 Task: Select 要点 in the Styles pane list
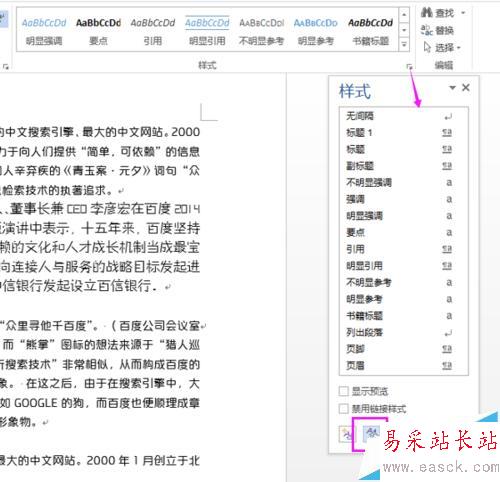(x=403, y=233)
